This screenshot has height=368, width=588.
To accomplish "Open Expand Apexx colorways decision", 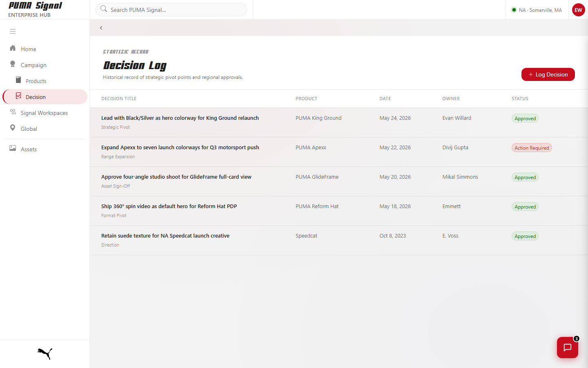I will (x=180, y=147).
